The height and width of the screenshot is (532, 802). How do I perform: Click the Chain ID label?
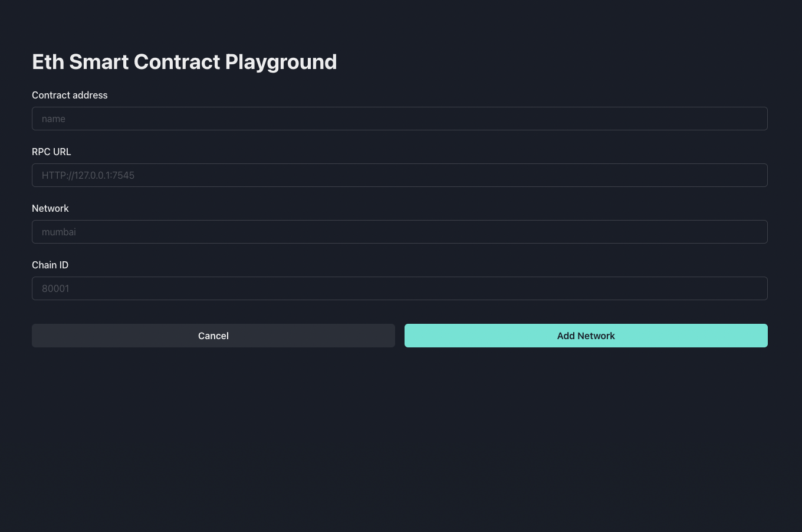tap(50, 265)
